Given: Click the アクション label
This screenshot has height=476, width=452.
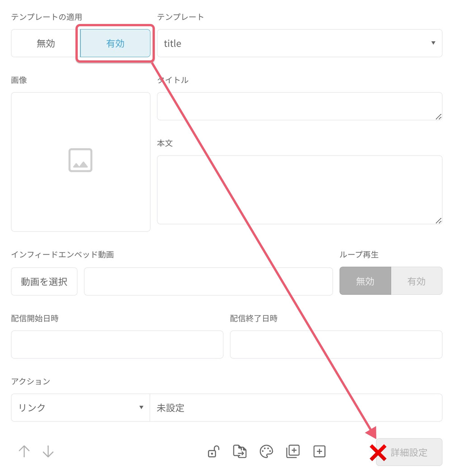Looking at the screenshot, I should click(x=31, y=381).
